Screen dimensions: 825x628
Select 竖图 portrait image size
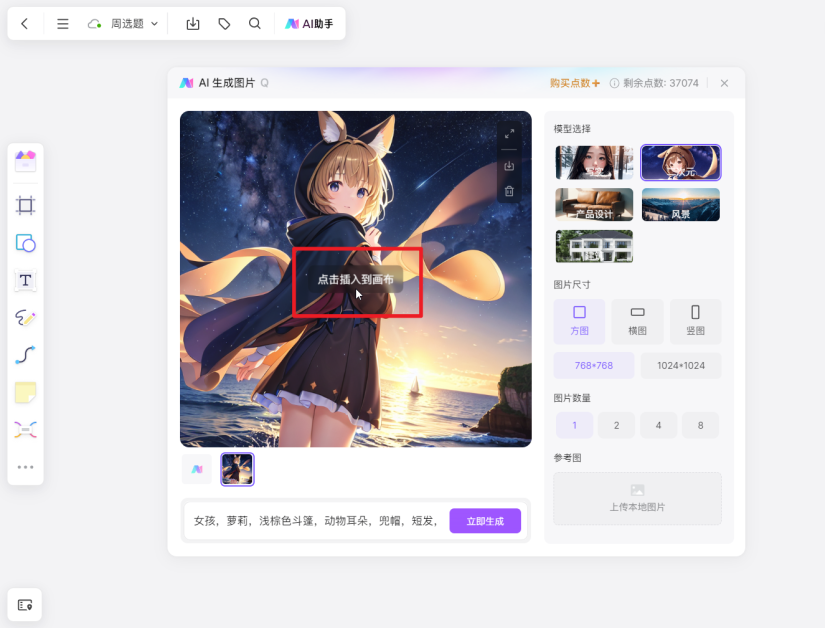[x=695, y=321]
